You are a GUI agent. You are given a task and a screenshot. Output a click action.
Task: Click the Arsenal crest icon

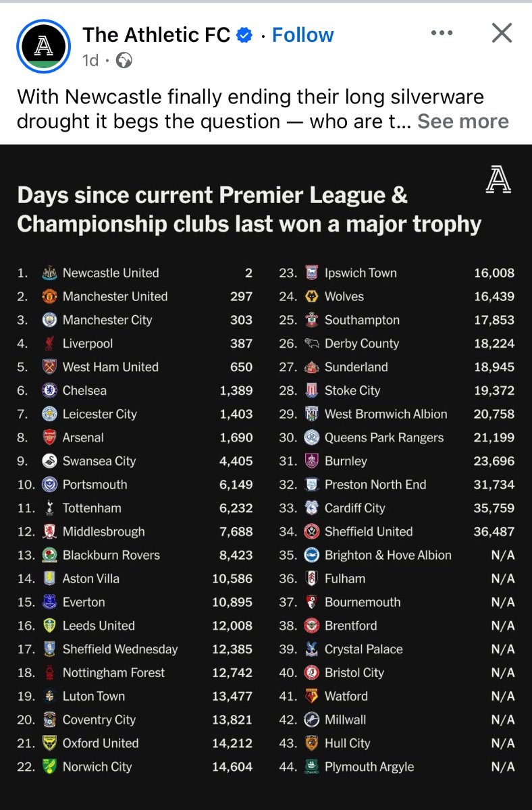point(49,437)
